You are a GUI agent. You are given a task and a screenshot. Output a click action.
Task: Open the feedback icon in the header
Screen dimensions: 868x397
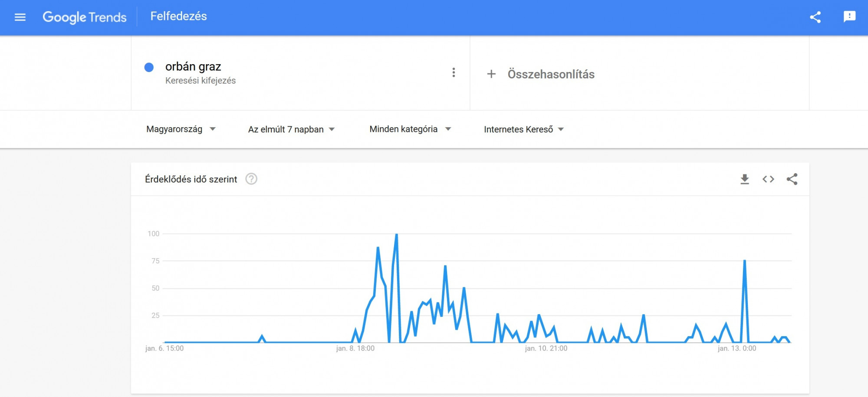849,17
